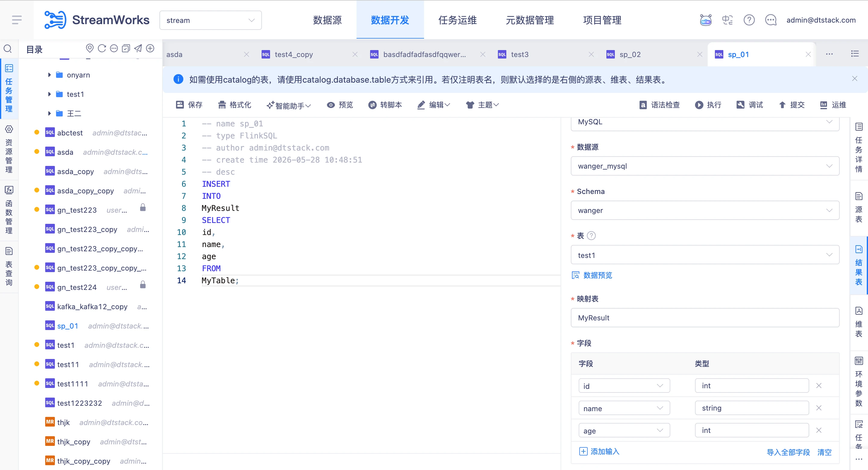Open the wanger Schema dropdown

click(705, 210)
